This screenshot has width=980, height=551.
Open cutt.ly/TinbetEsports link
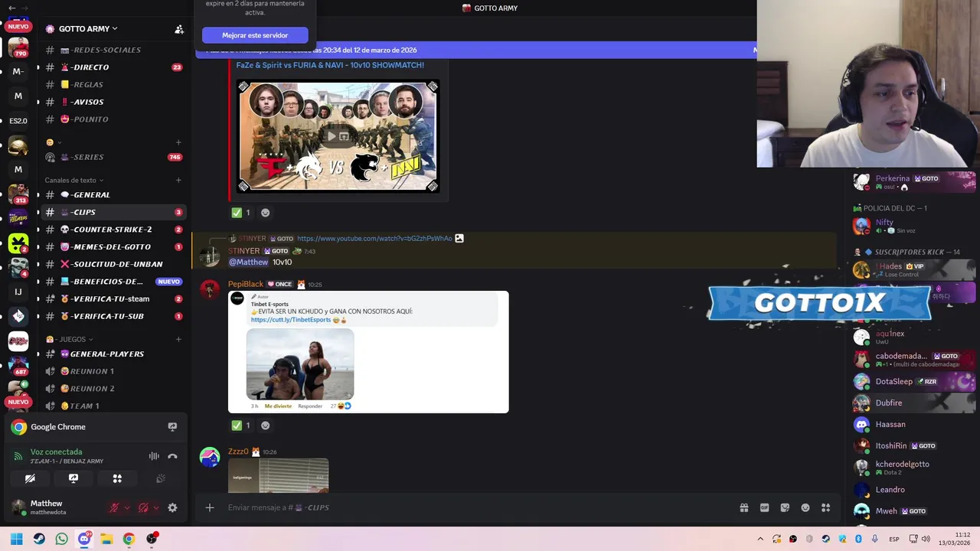coord(291,320)
